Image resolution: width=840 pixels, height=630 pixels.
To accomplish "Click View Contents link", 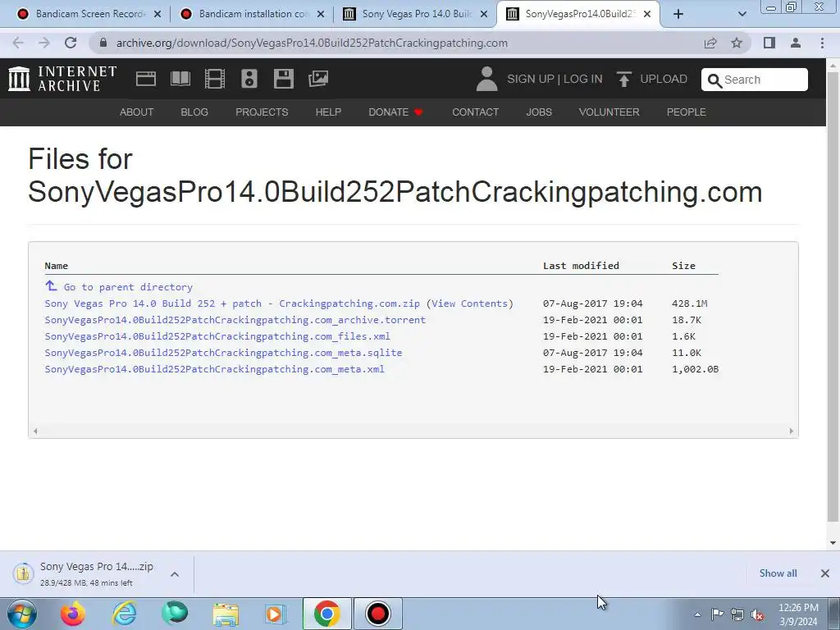I will (x=470, y=304).
